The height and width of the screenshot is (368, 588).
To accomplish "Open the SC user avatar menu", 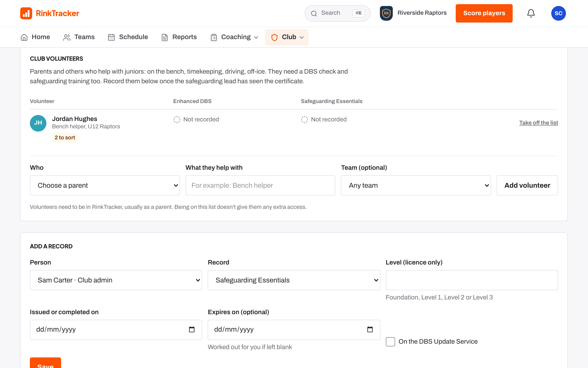I will (558, 13).
